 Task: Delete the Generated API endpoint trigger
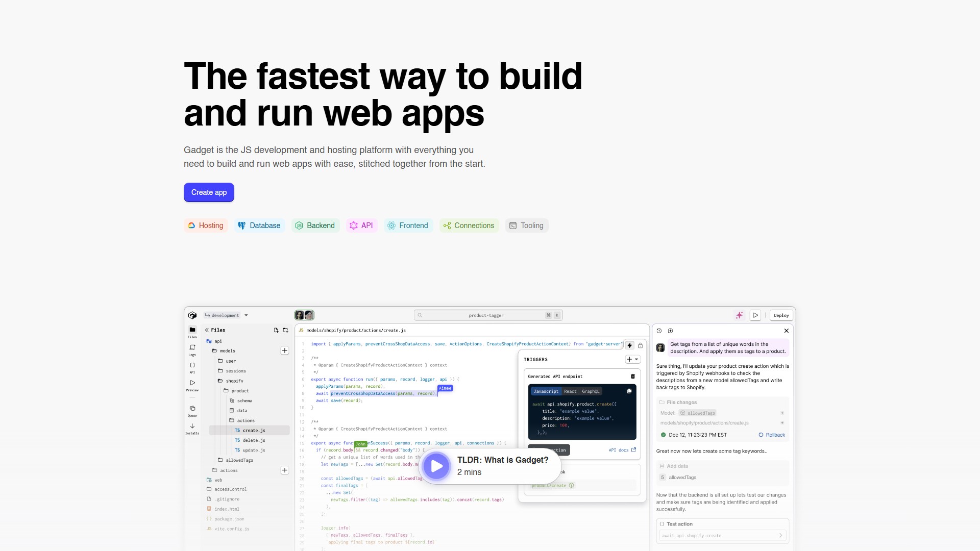[633, 376]
